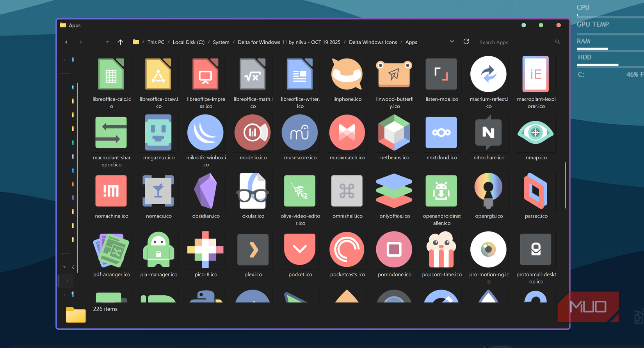This screenshot has height=348, width=644.
Task: Select the openrgb.ico icon
Action: [489, 191]
